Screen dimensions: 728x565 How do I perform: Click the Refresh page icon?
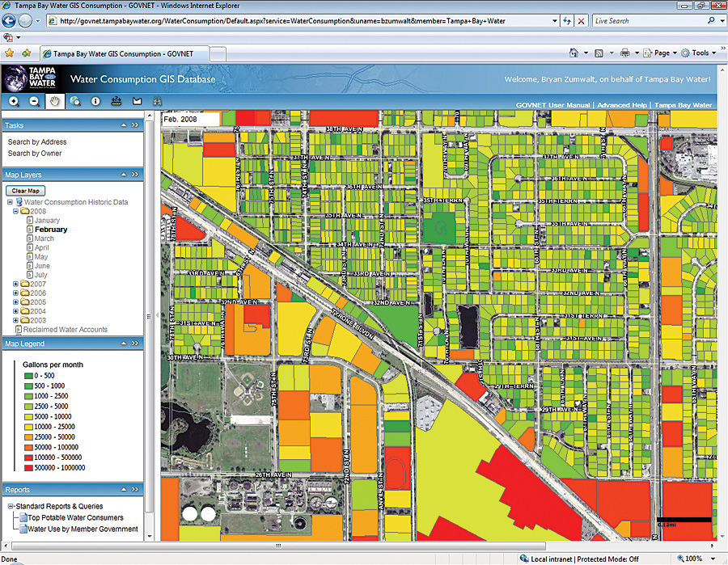(567, 21)
